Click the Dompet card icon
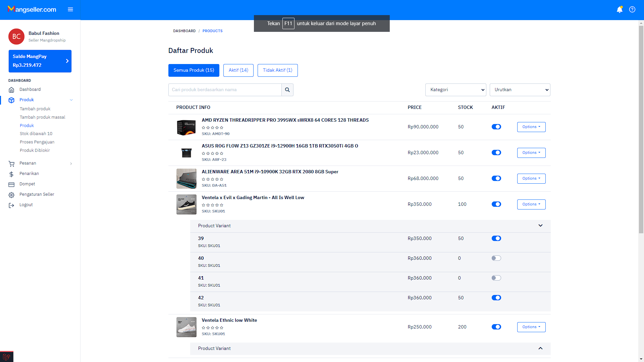Viewport: 644px width, 362px height. tap(11, 184)
